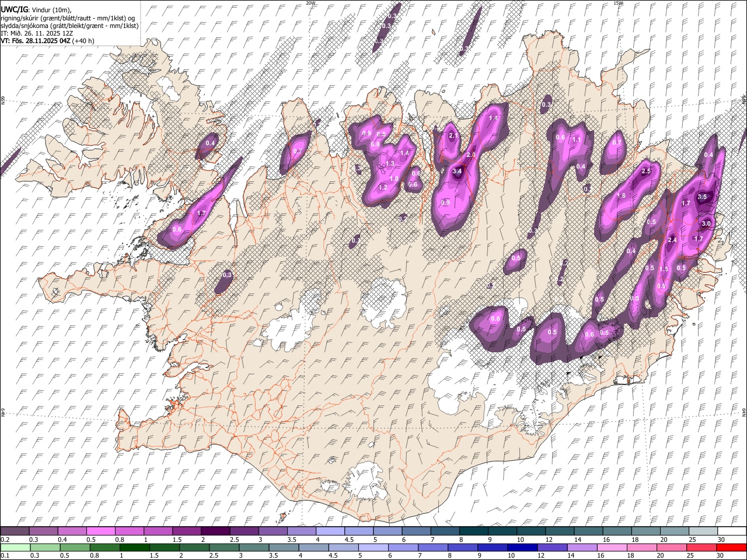Click the dark teal 8 swatch in top legend

[473, 531]
